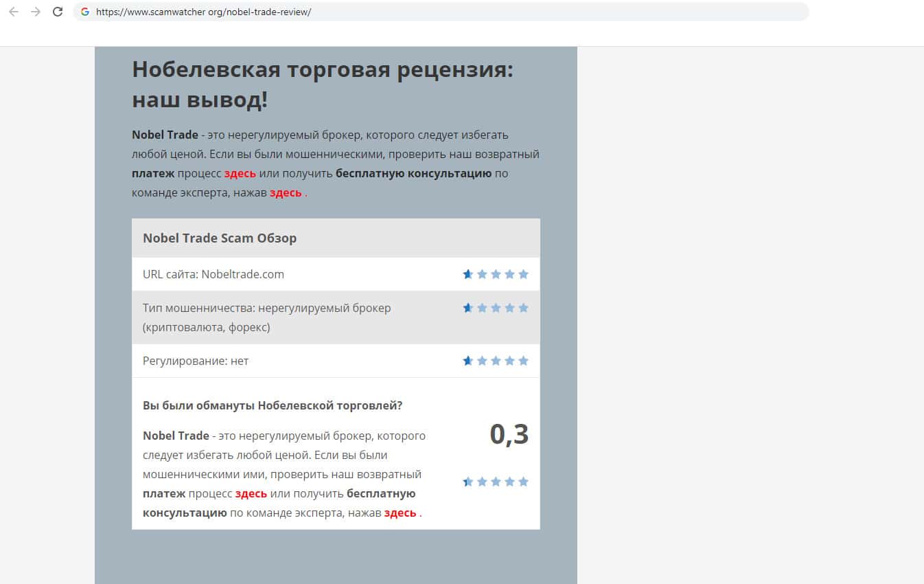Screen dimensions: 924x584
Task: Click the last star in Тип мошенничества row
Action: click(x=523, y=308)
